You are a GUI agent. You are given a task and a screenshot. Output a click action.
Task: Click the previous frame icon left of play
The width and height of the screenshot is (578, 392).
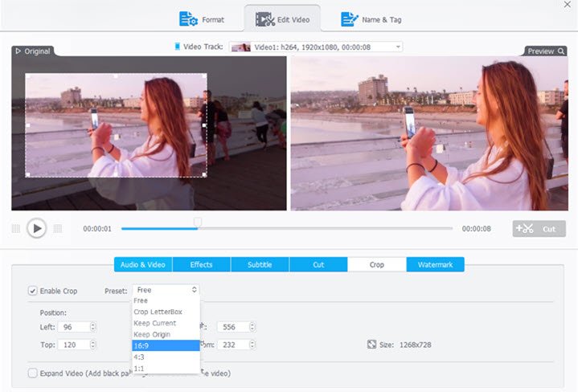pos(15,229)
